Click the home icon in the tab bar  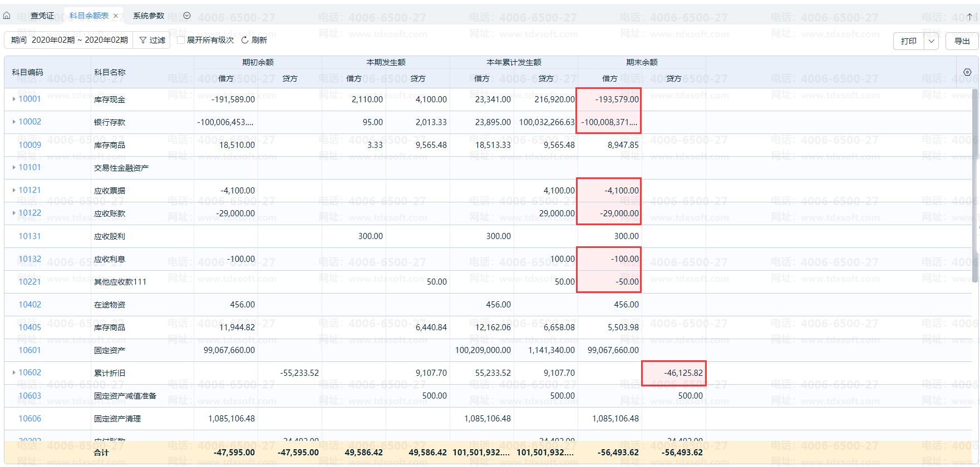tap(7, 16)
